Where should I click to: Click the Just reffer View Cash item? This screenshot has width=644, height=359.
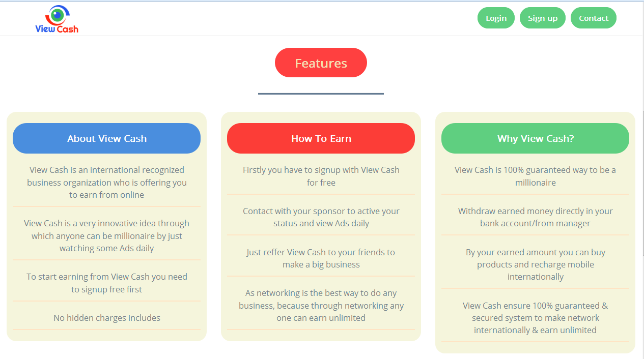coord(321,258)
